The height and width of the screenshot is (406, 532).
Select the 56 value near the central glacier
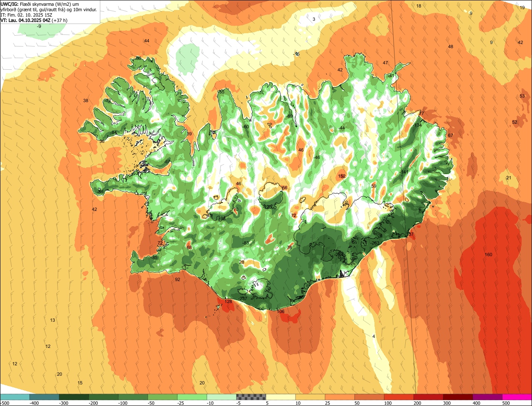[285, 188]
